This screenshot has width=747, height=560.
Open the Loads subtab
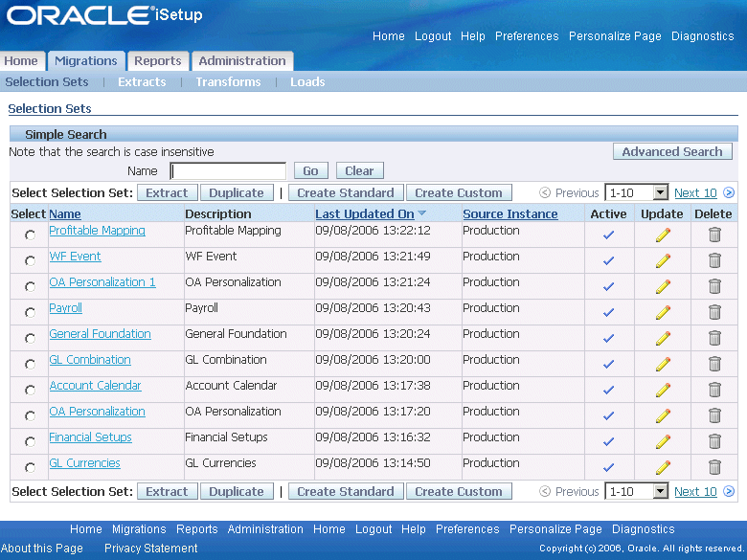307,82
